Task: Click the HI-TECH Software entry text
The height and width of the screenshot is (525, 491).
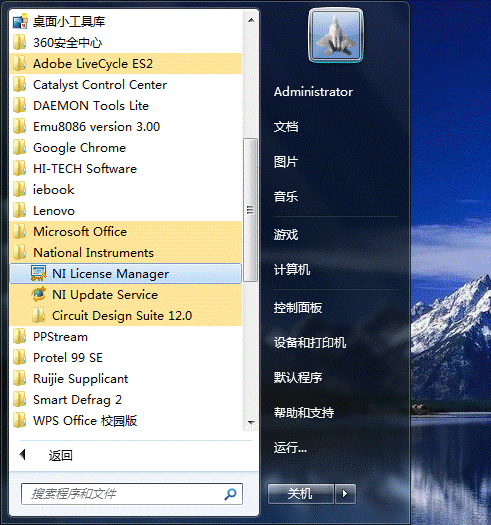Action: [85, 169]
